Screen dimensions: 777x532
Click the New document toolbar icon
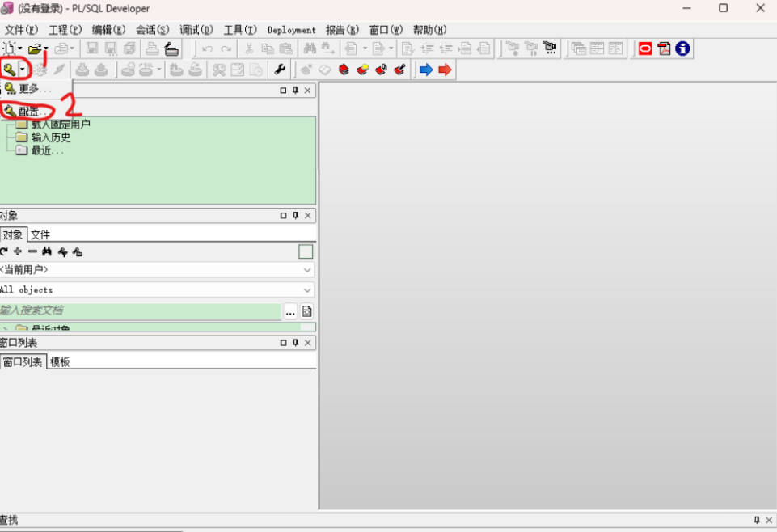[x=10, y=49]
